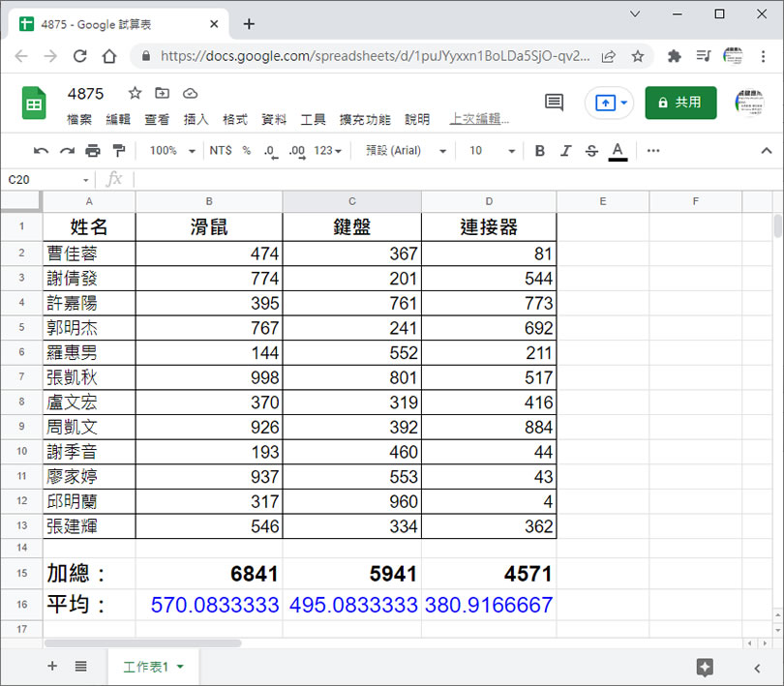The height and width of the screenshot is (686, 784).
Task: Select column C header
Action: [352, 201]
